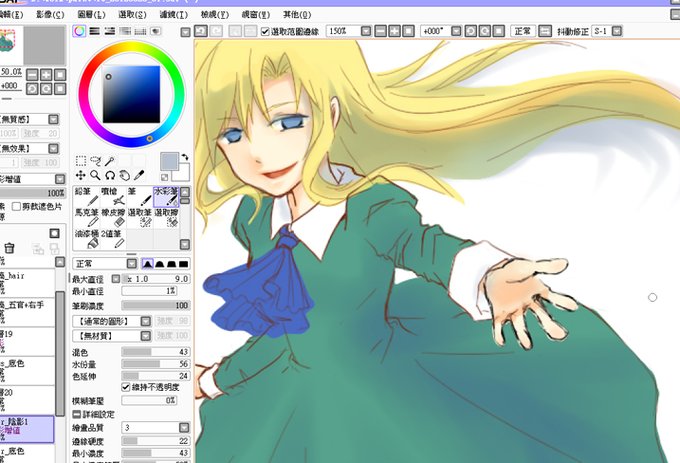The image size is (680, 463).
Task: Select the rectangular selection tool
Action: [81, 161]
